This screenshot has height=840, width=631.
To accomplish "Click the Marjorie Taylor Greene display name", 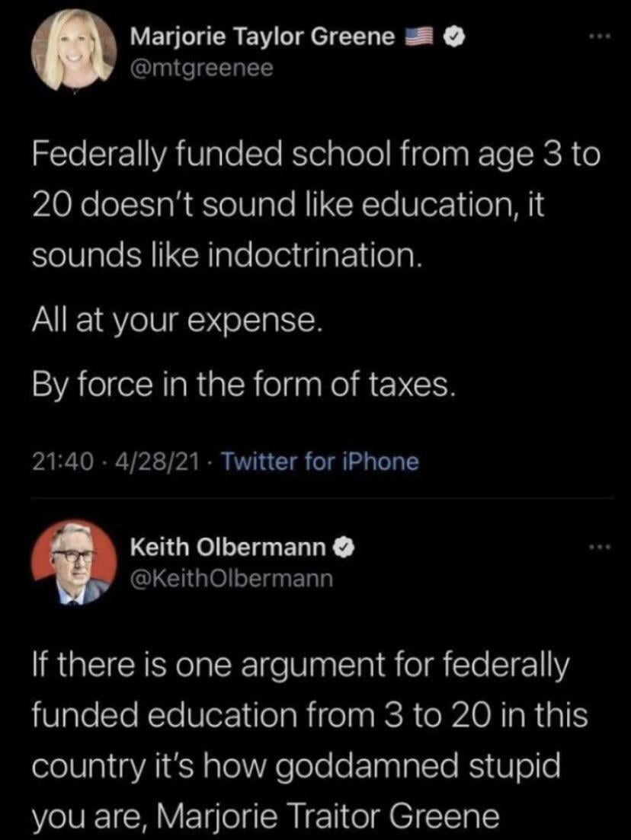I will pyautogui.click(x=262, y=37).
